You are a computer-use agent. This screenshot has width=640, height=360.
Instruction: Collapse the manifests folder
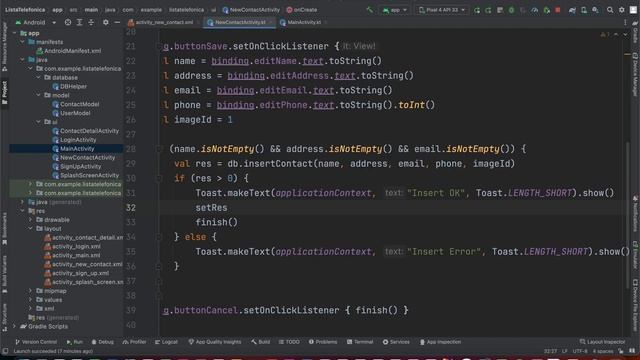(x=22, y=42)
